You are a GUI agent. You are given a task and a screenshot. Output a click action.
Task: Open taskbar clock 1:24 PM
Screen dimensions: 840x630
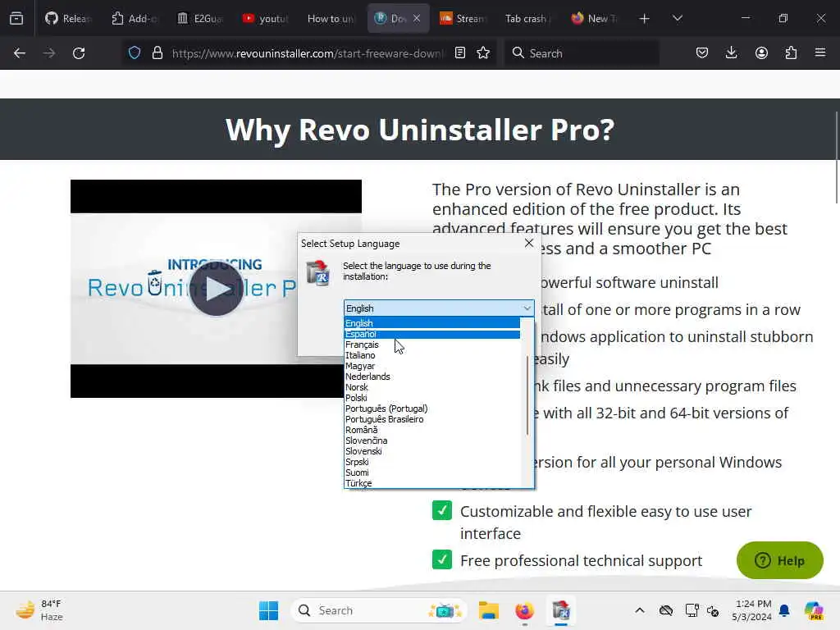752,610
